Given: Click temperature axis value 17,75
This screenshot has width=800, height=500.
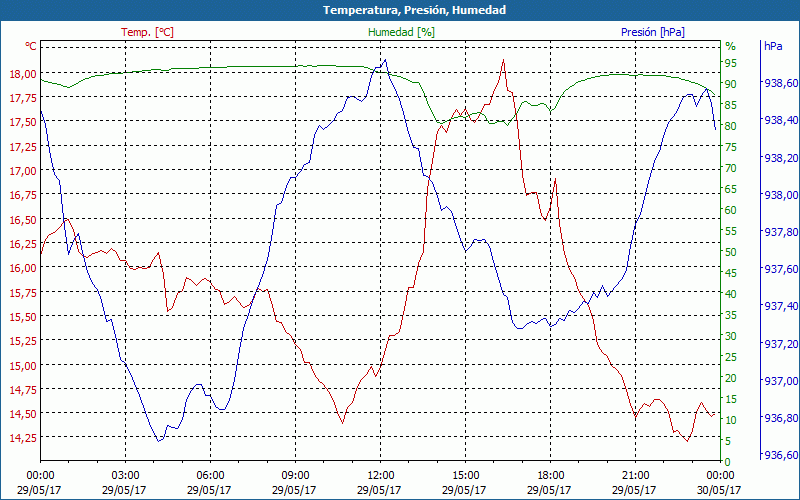Looking at the screenshot, I should [23, 97].
